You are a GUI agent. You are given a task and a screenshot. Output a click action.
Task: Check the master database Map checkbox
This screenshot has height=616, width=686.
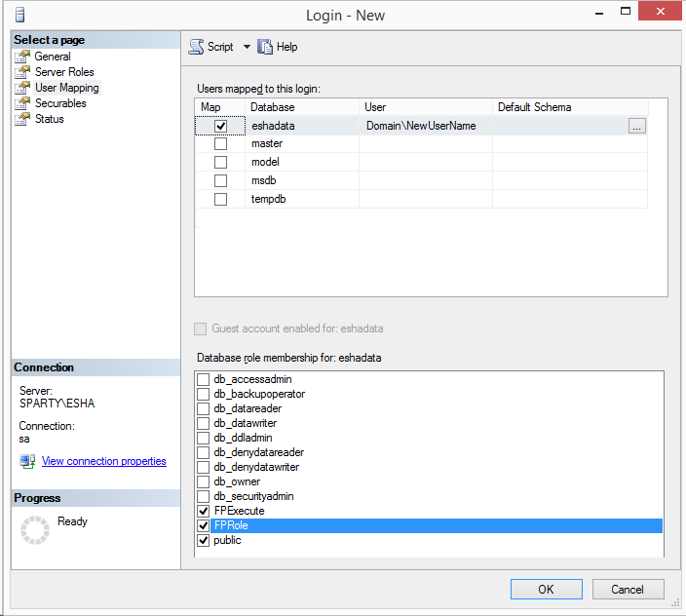[x=221, y=144]
